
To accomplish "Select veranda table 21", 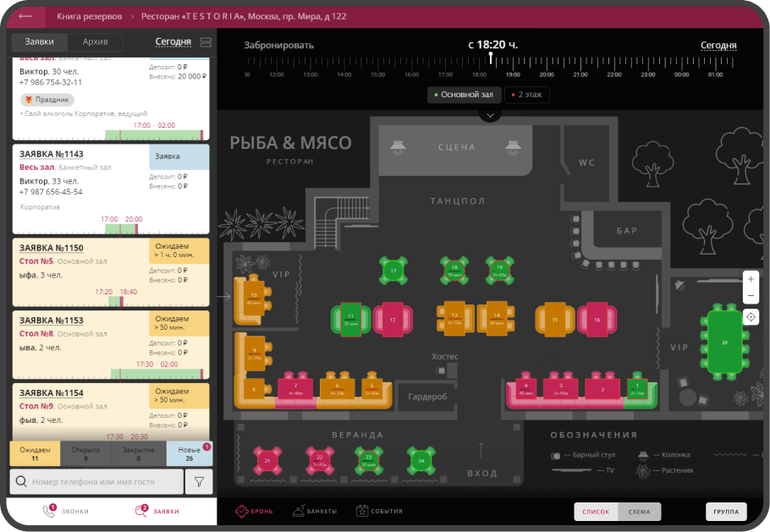I will coord(267,461).
